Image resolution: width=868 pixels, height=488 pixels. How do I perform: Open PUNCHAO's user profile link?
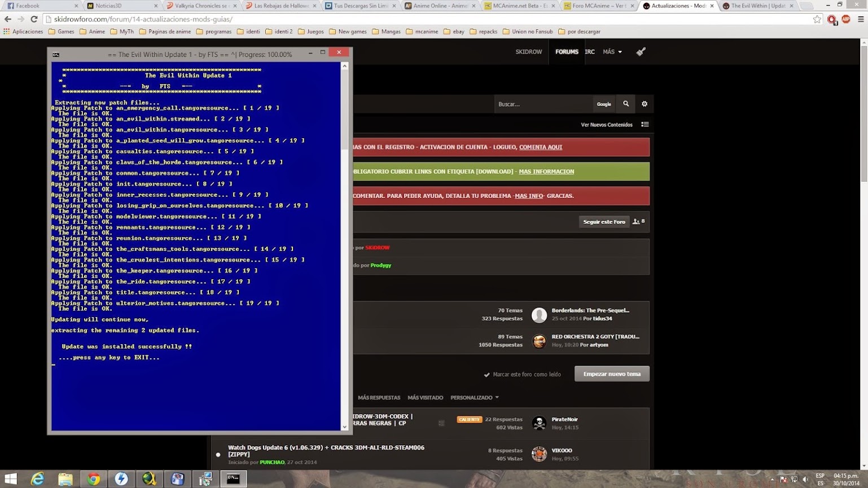(x=272, y=463)
